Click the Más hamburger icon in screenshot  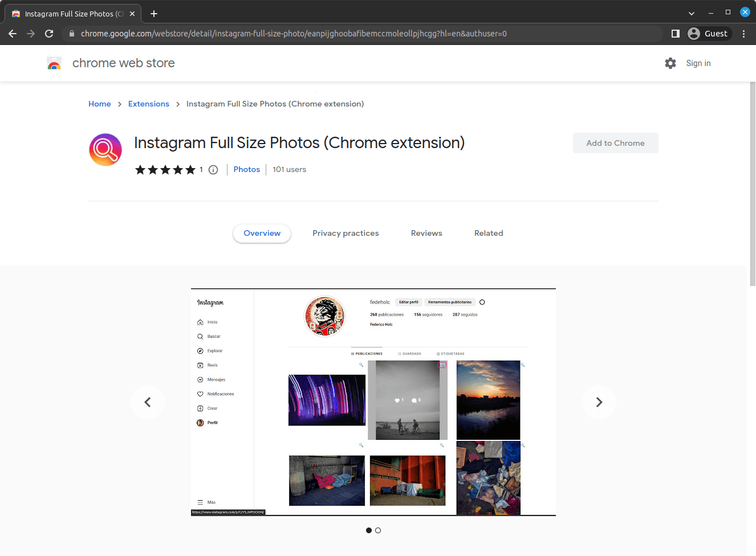click(x=200, y=502)
